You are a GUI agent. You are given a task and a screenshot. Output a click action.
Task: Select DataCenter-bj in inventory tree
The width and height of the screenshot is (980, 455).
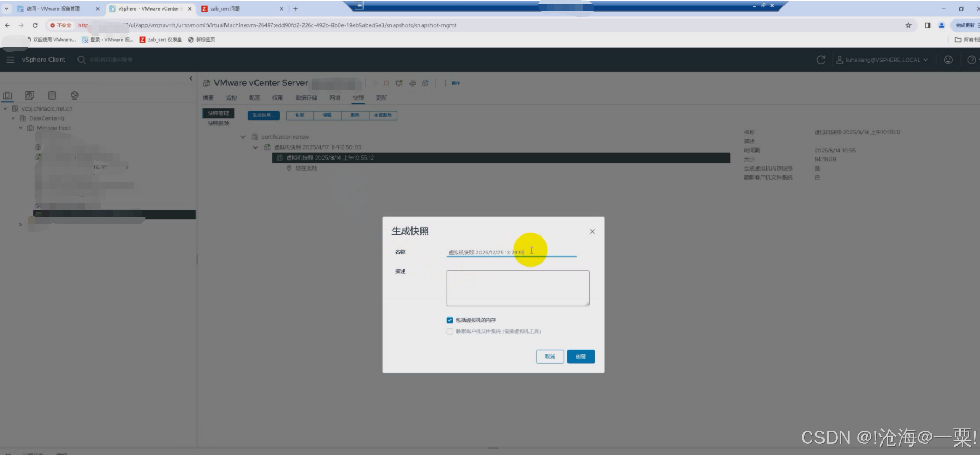46,118
